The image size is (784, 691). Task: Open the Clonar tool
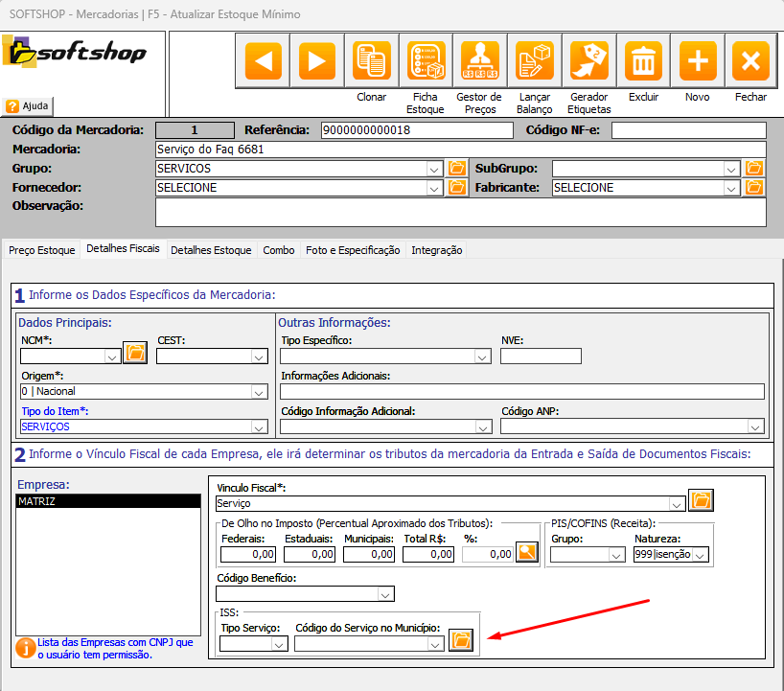pyautogui.click(x=371, y=59)
